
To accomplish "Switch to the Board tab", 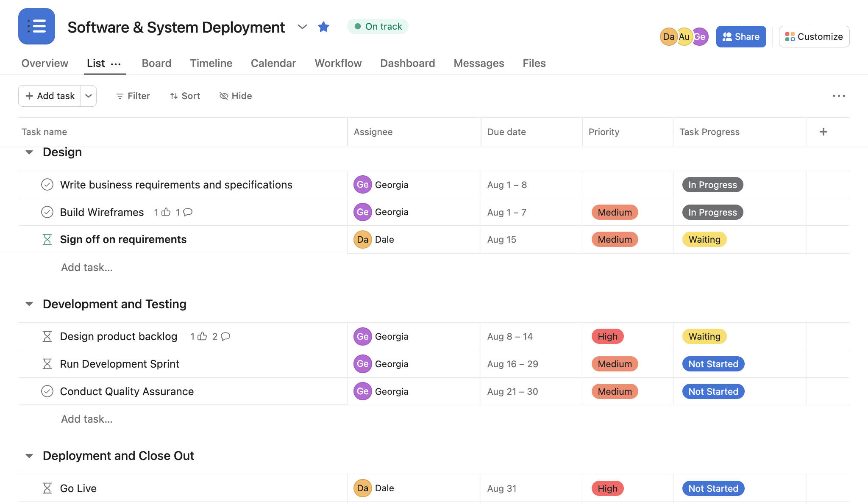I will [156, 63].
